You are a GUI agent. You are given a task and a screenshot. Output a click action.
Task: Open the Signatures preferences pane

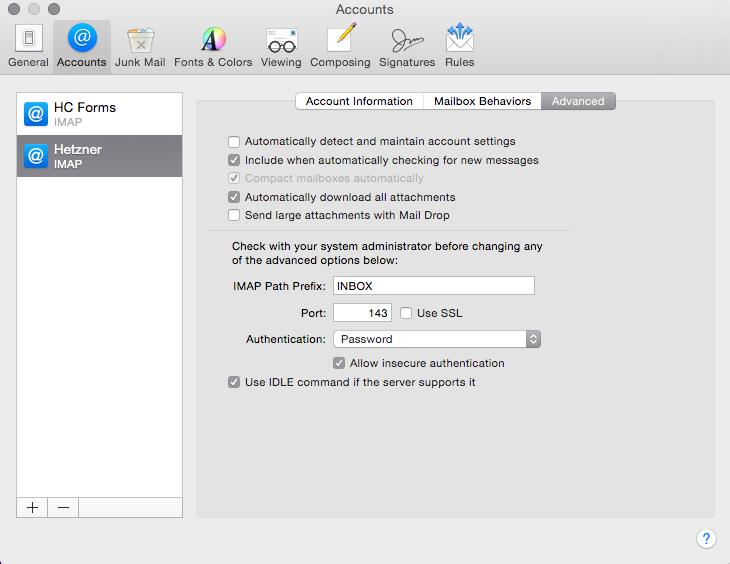click(x=407, y=47)
